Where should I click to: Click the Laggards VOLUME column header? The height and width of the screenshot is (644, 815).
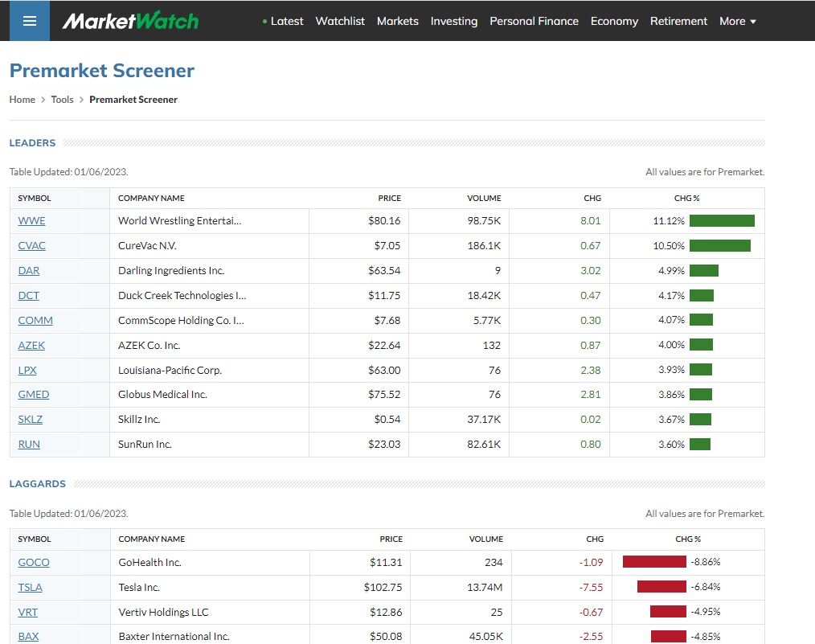486,539
